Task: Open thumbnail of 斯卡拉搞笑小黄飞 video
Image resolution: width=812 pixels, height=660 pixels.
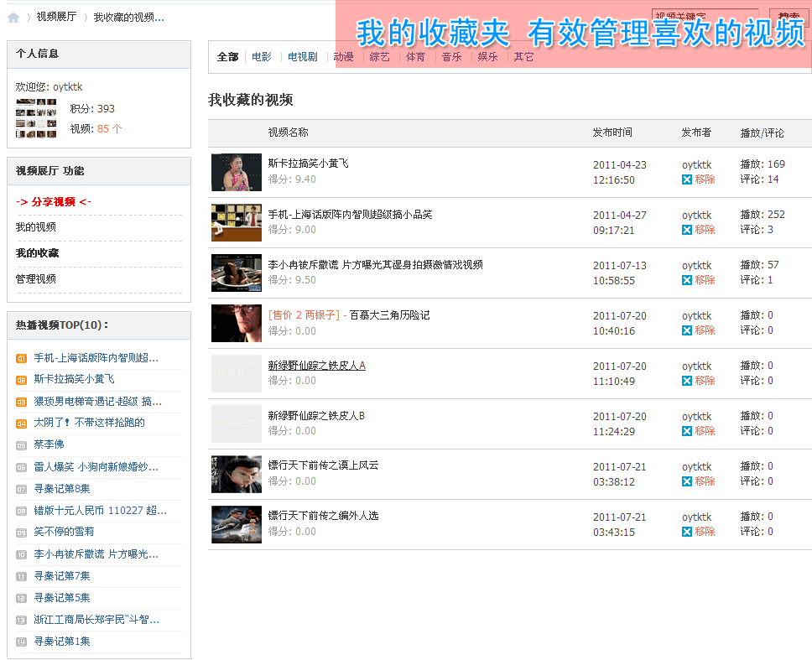Action: (x=237, y=173)
